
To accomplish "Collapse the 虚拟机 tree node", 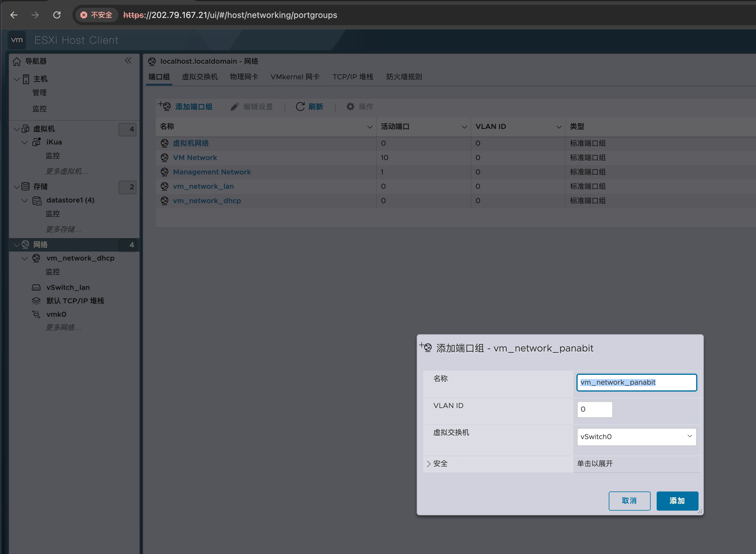I will (16, 129).
